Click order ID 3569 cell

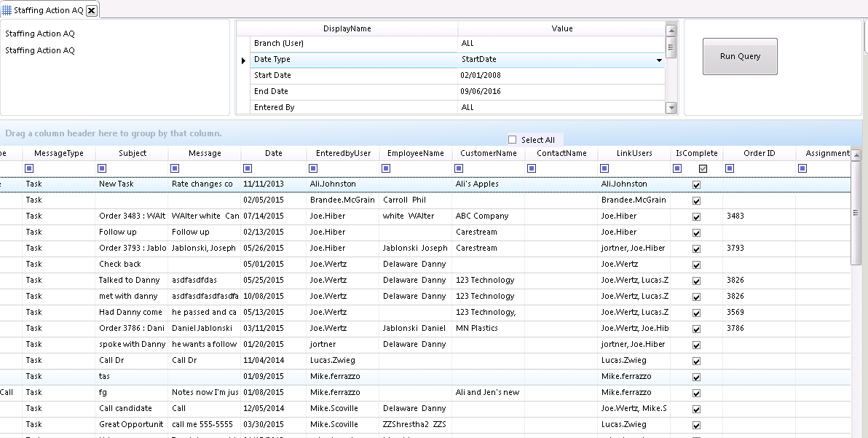tap(759, 313)
